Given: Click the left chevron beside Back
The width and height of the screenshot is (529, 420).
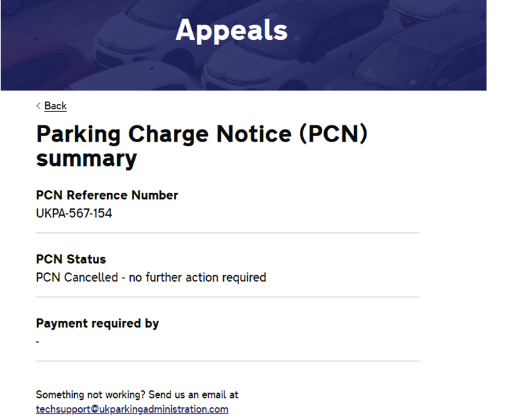Looking at the screenshot, I should coord(38,106).
